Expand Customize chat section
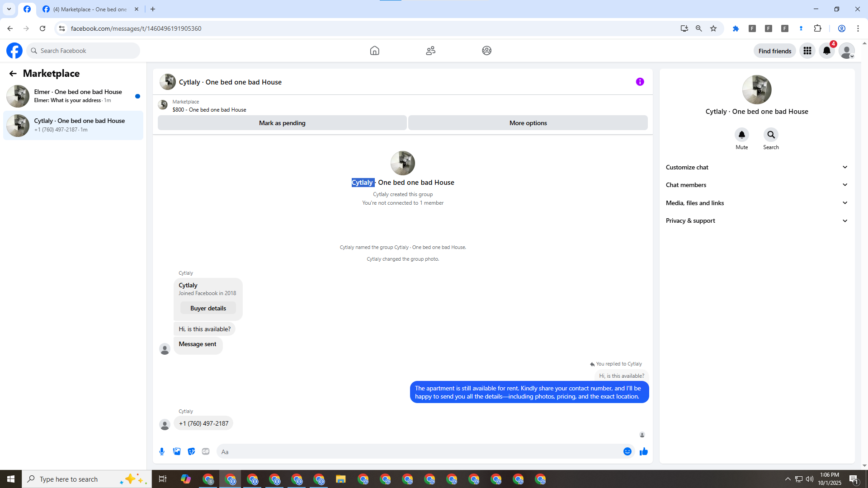Screen dimensions: 868x488 pyautogui.click(x=756, y=167)
